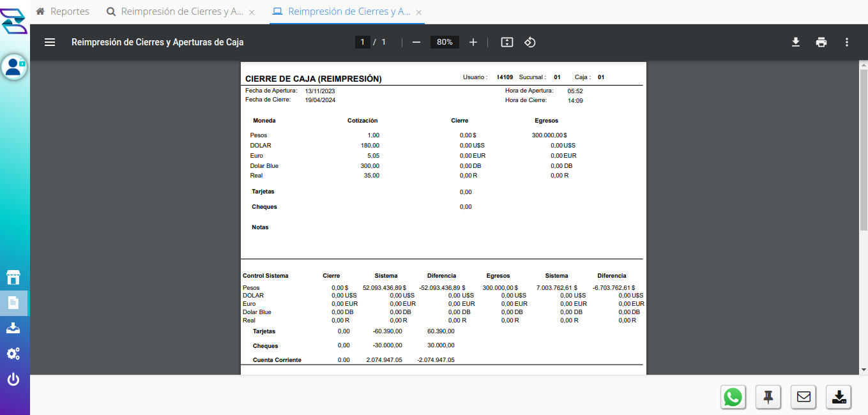Click the 80% zoom level field
The image size is (868, 415).
pos(445,42)
